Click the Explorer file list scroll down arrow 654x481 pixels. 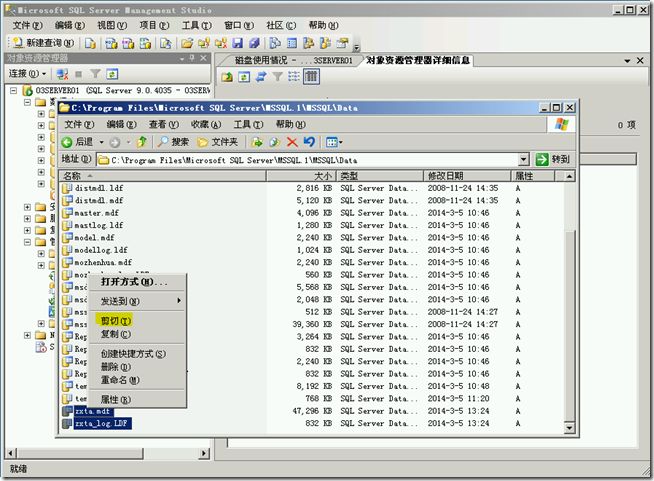point(569,428)
